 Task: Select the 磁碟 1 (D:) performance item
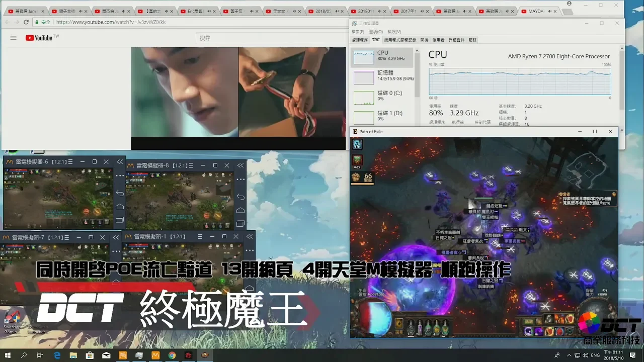382,117
